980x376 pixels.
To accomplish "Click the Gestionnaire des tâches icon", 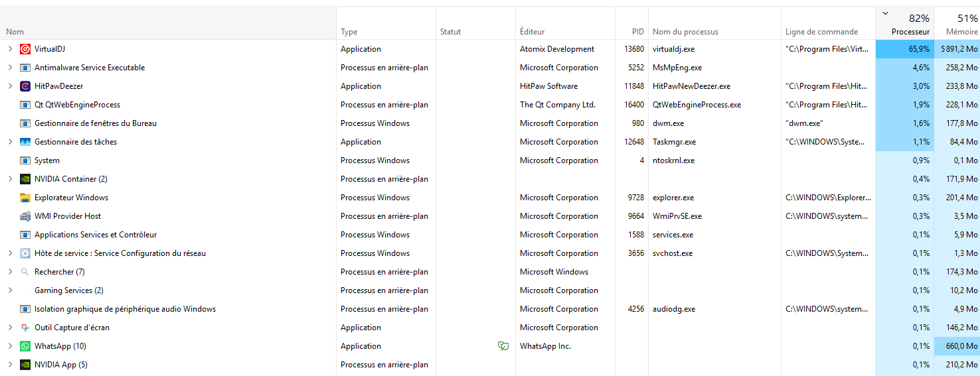I will click(x=25, y=142).
